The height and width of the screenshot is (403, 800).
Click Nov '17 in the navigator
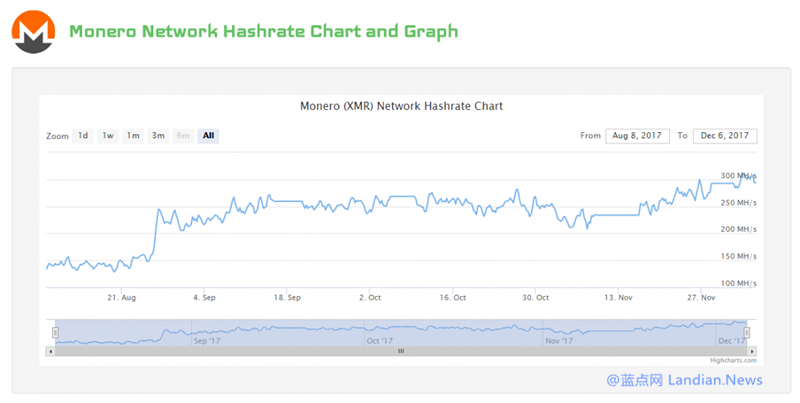(556, 340)
